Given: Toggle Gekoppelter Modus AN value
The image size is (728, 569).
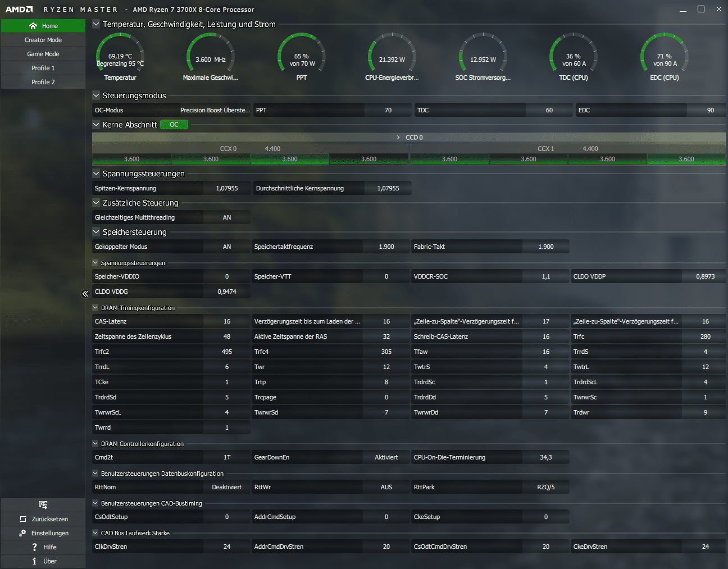Looking at the screenshot, I should [227, 247].
